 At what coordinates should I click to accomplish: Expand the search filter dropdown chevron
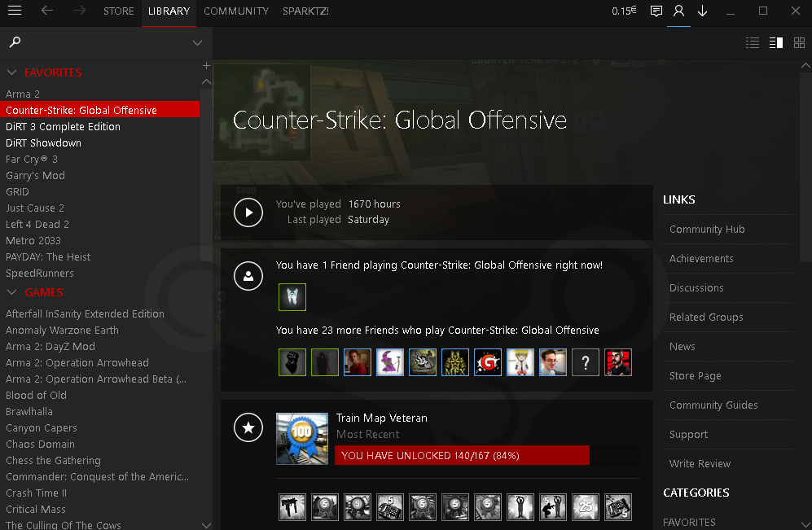(x=197, y=42)
